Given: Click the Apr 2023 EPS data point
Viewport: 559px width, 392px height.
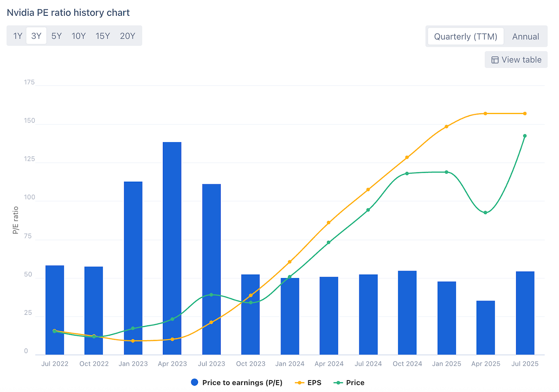Looking at the screenshot, I should 172,339.
